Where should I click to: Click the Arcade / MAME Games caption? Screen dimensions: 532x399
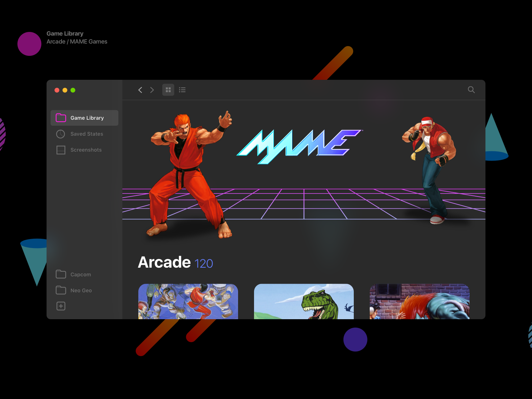pos(77,42)
